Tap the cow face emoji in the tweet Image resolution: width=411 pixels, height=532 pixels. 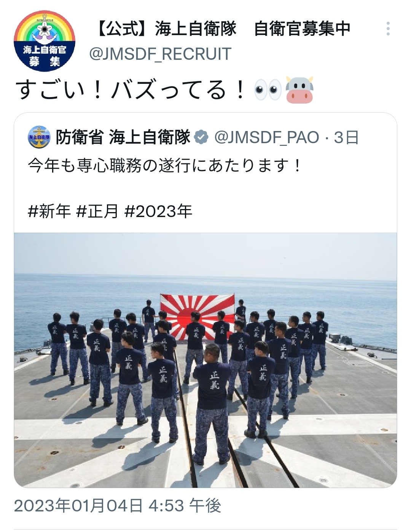pyautogui.click(x=299, y=89)
